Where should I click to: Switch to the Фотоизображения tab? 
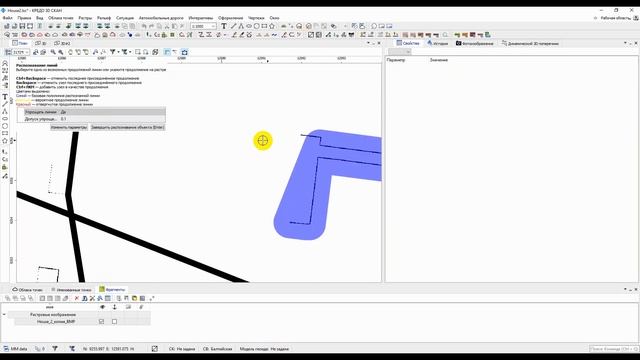[x=475, y=43]
